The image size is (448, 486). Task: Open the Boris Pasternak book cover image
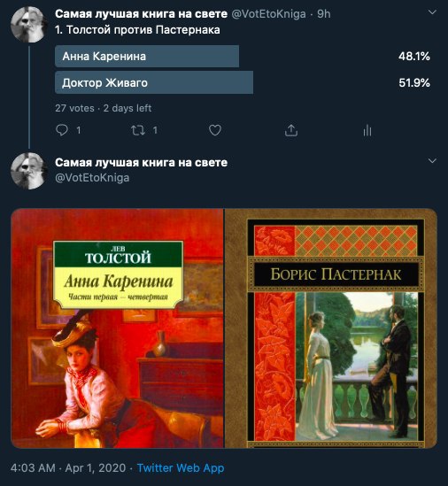(x=331, y=328)
